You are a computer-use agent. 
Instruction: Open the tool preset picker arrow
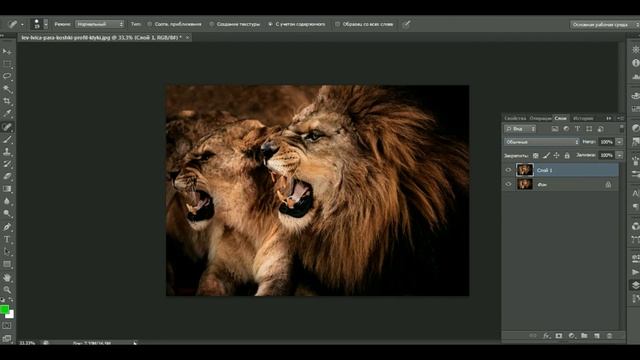click(22, 24)
